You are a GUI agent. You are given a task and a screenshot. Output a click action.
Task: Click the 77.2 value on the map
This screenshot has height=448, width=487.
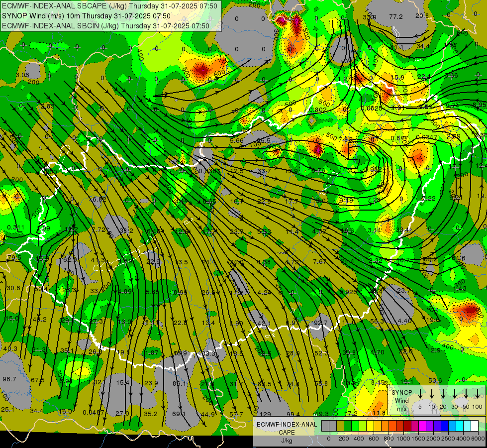pyautogui.click(x=396, y=17)
